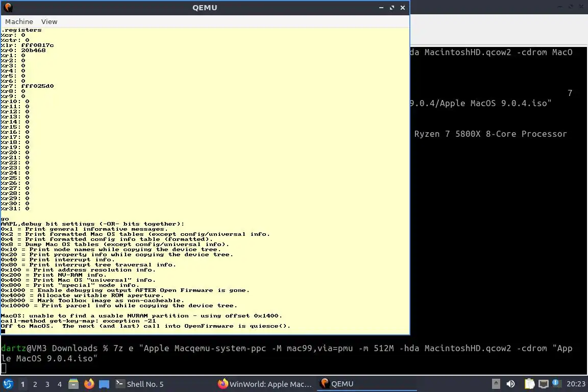
Task: Open the View menu in QEMU
Action: (x=49, y=22)
